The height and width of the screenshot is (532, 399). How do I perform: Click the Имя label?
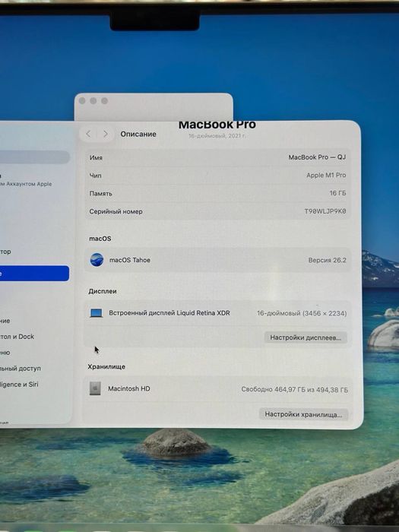coord(96,157)
